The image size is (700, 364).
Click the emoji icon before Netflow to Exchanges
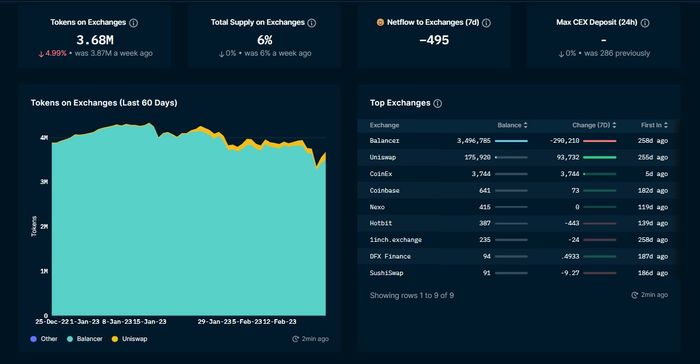(x=380, y=22)
